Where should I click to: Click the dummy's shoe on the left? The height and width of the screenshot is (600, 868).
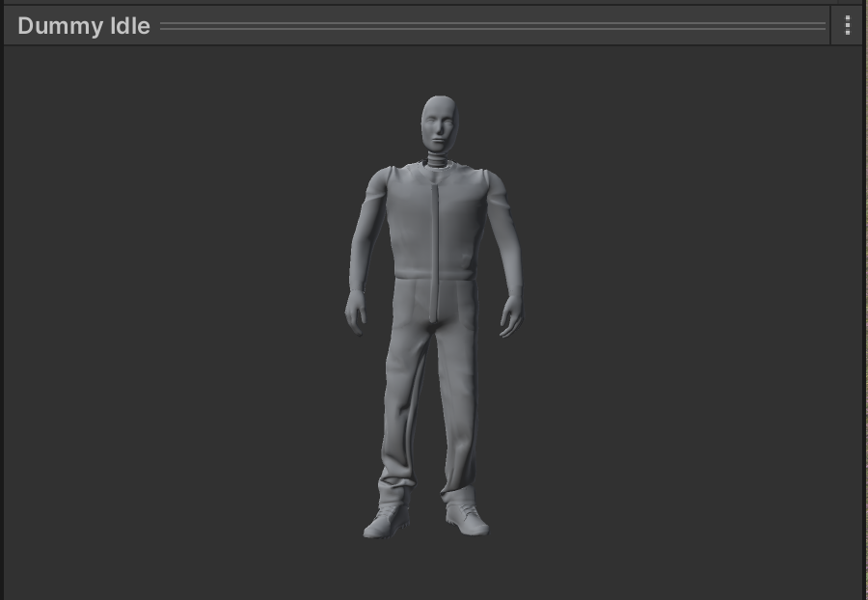point(385,523)
